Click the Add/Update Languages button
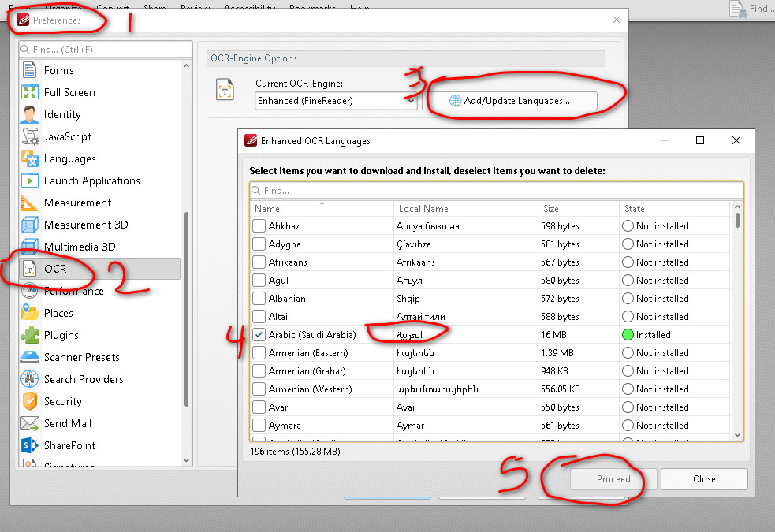 click(x=509, y=101)
